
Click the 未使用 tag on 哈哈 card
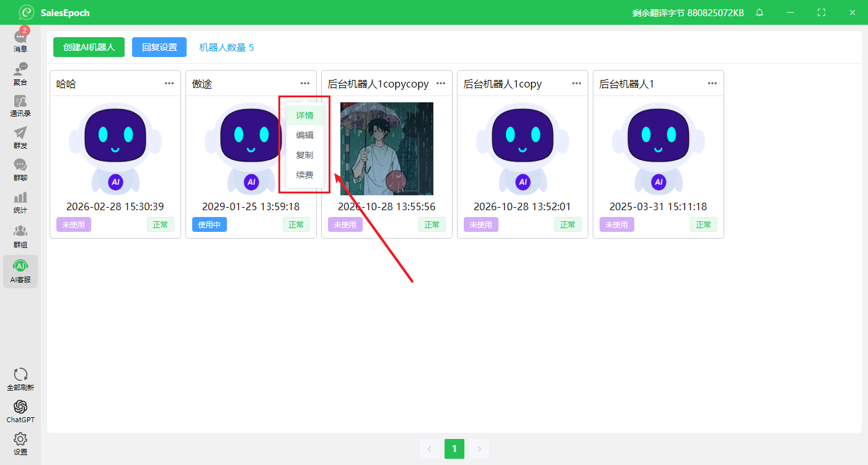coord(74,224)
